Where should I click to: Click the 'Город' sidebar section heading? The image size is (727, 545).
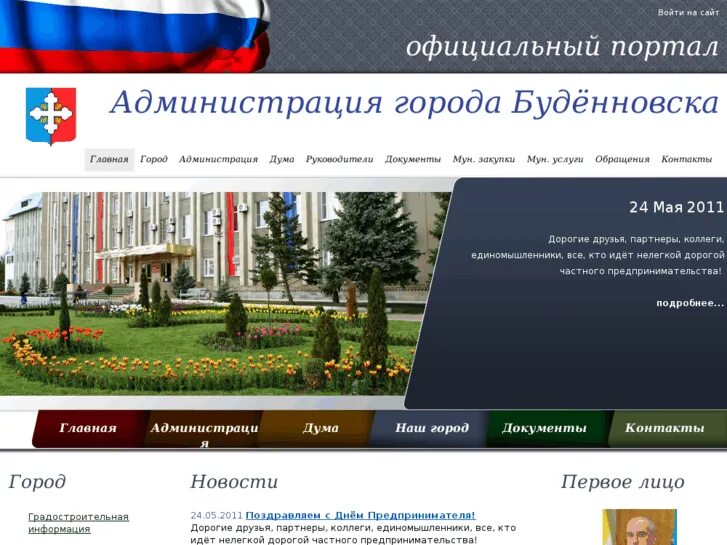click(x=37, y=482)
